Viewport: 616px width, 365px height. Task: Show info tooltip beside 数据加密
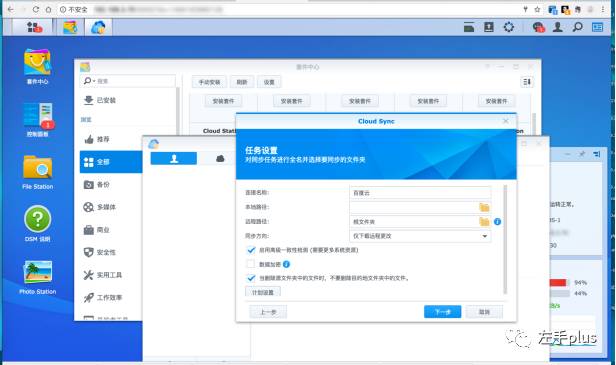pyautogui.click(x=286, y=264)
